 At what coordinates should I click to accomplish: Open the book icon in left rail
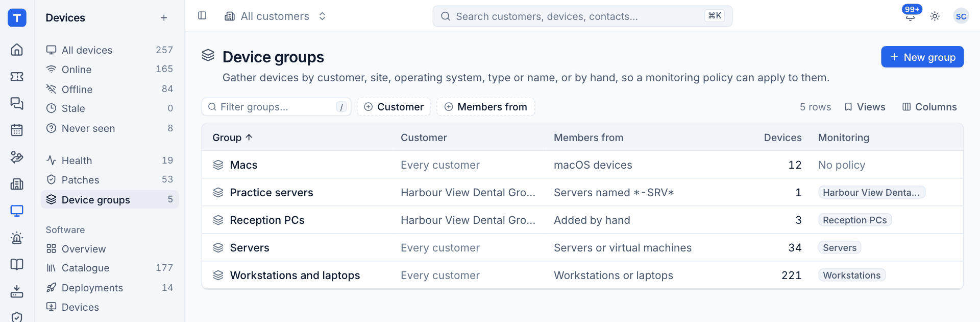17,264
